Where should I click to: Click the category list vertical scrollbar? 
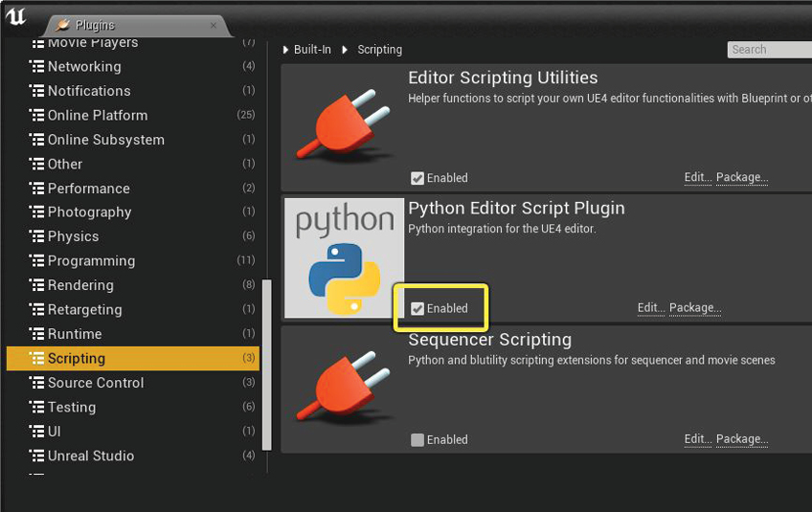coord(267,365)
